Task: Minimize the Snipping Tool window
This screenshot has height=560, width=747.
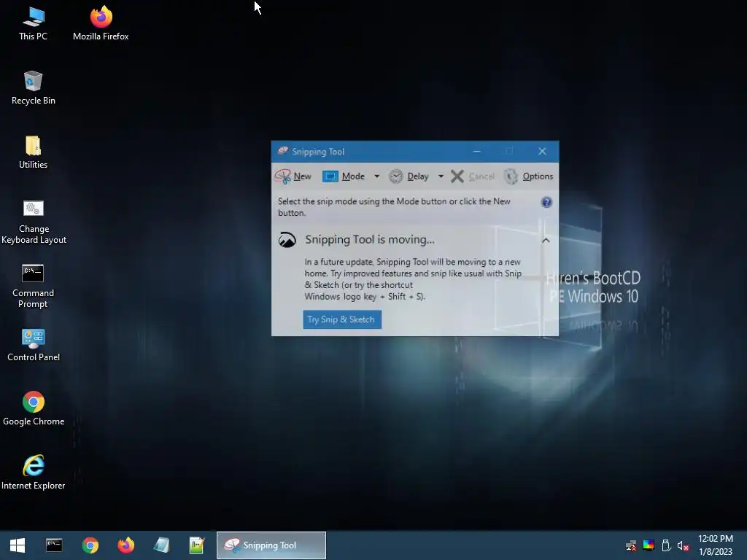Action: 476,152
